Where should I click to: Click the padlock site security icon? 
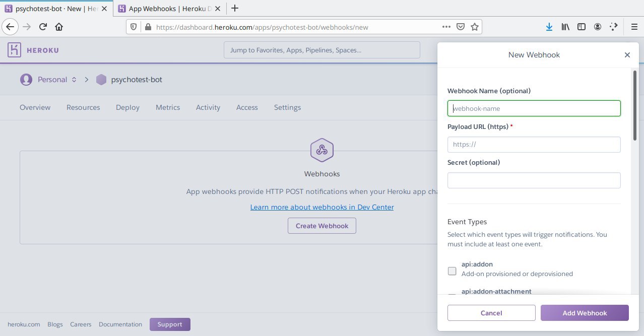coord(148,27)
